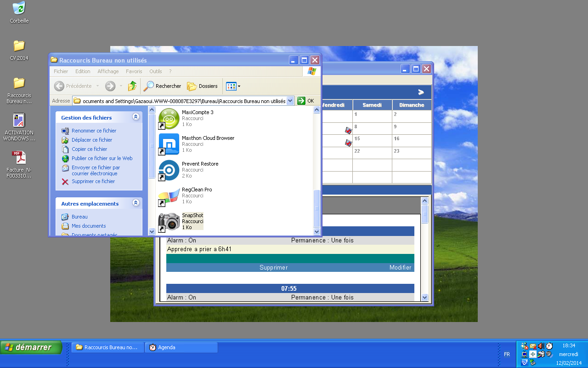The height and width of the screenshot is (368, 588).
Task: Click the address path input field
Action: click(x=183, y=101)
